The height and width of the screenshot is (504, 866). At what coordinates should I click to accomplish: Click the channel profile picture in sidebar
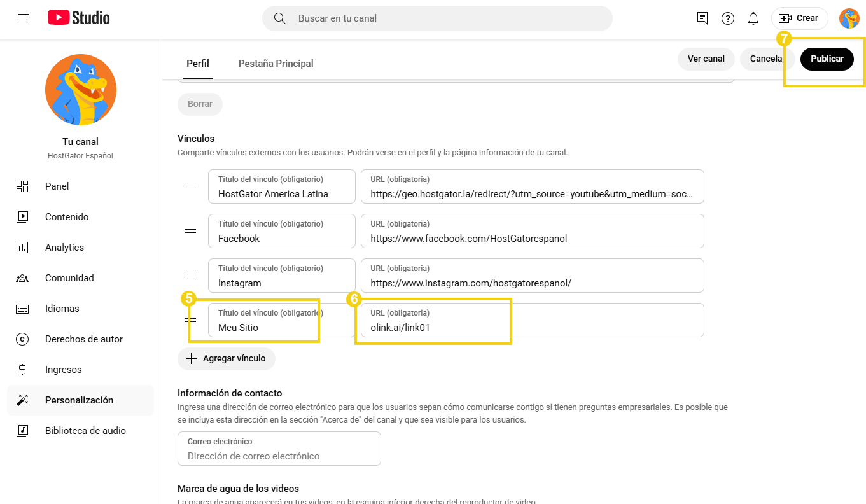point(81,90)
